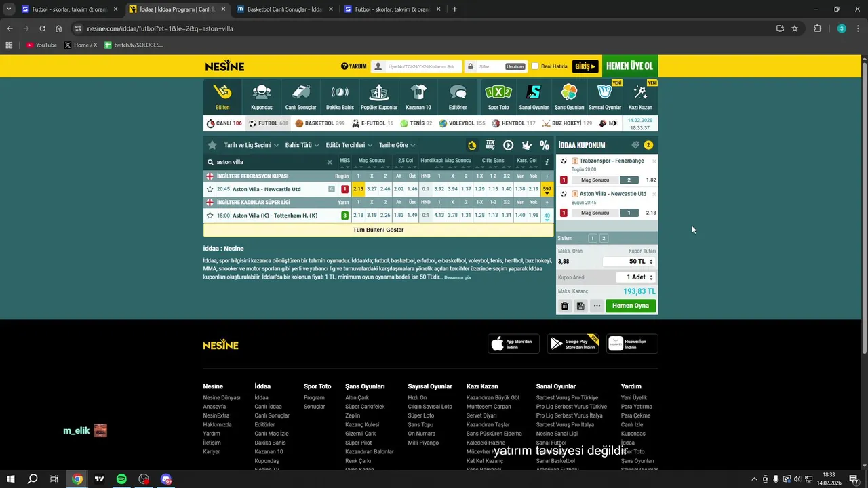Open Spor Toto 1X2 icon

(x=498, y=91)
